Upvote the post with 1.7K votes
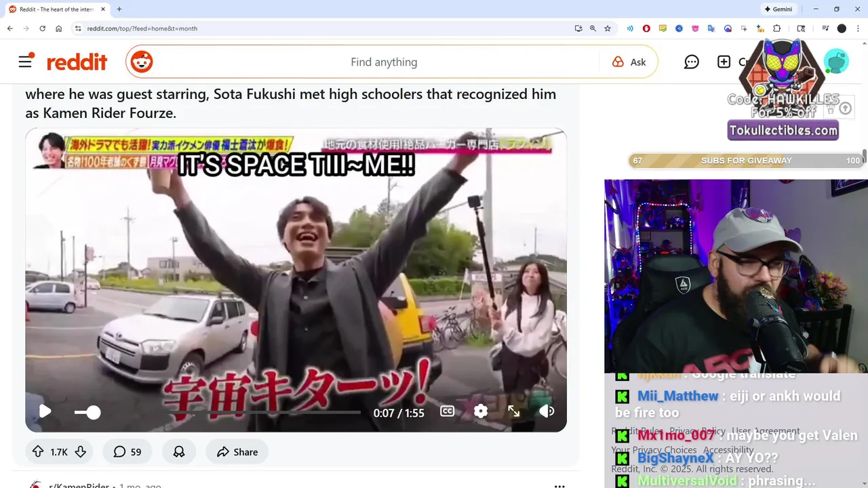 pyautogui.click(x=38, y=451)
